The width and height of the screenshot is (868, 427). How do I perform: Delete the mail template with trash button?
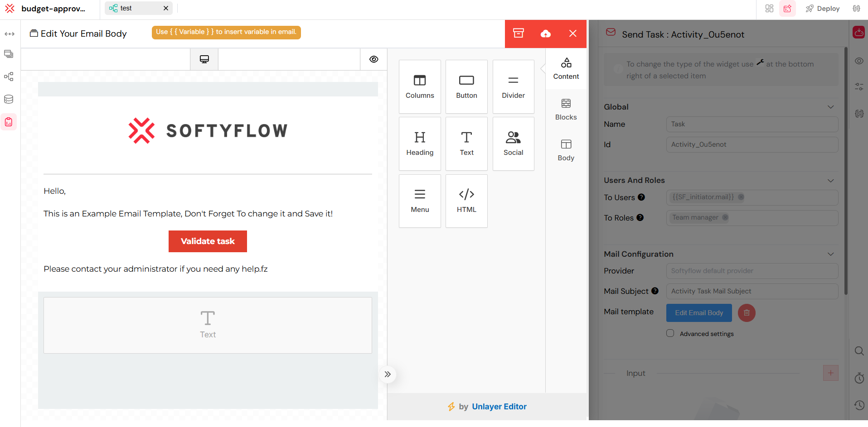(747, 313)
